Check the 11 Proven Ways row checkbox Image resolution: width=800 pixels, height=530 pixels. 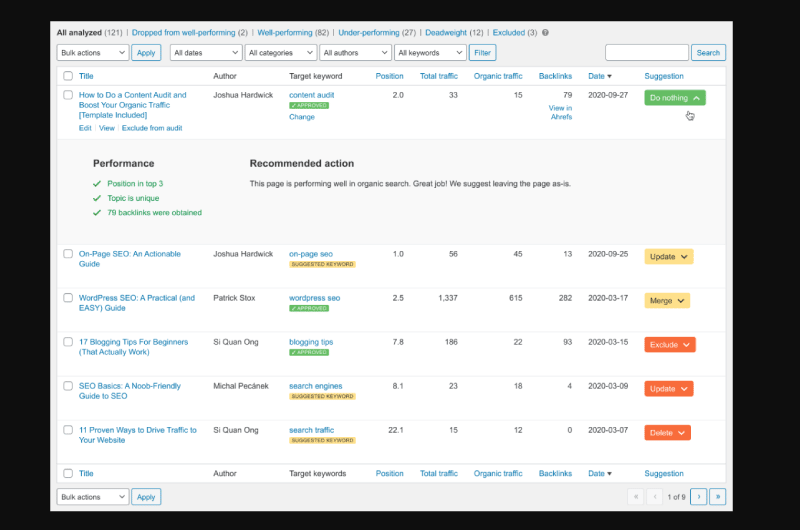(68, 430)
